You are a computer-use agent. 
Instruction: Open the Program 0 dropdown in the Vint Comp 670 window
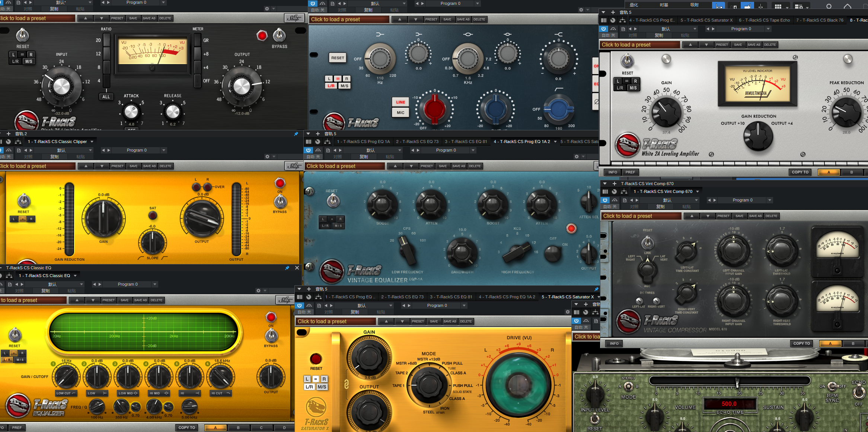(770, 200)
